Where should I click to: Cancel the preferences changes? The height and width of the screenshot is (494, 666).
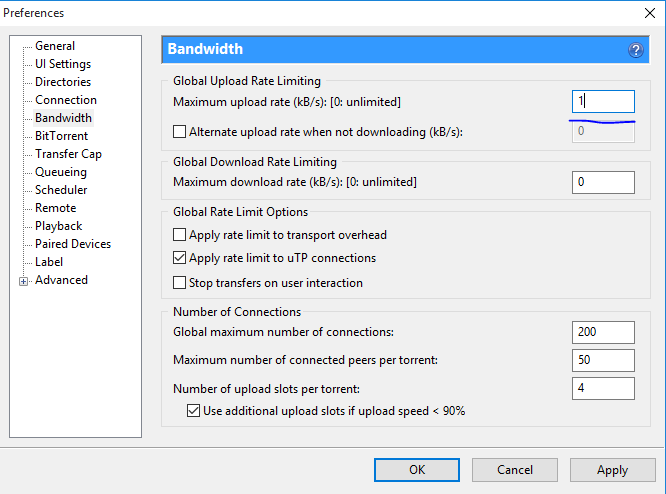515,469
